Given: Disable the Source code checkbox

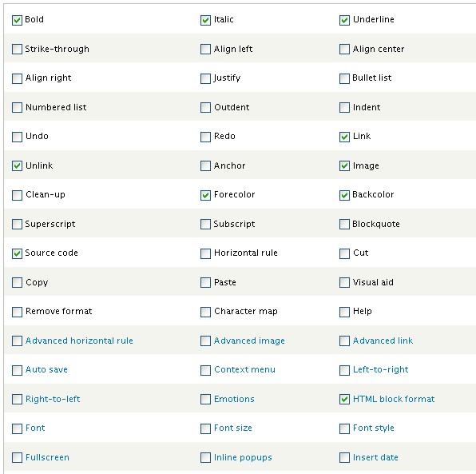Looking at the screenshot, I should pyautogui.click(x=17, y=253).
